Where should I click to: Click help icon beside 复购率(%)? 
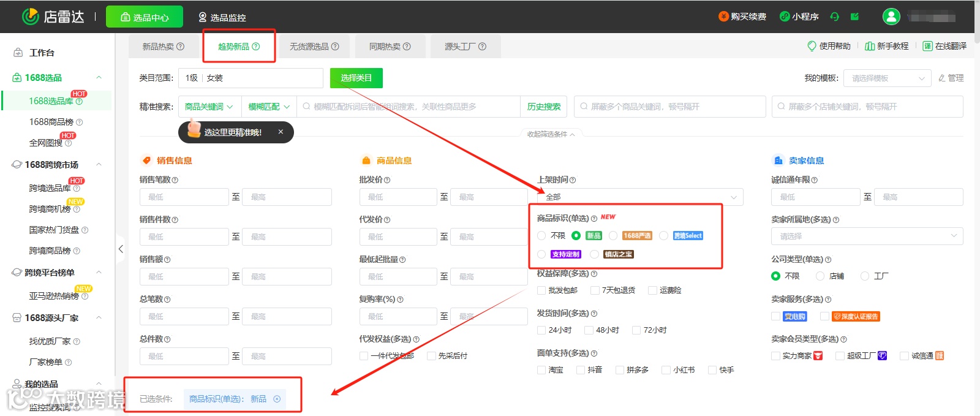coord(400,300)
